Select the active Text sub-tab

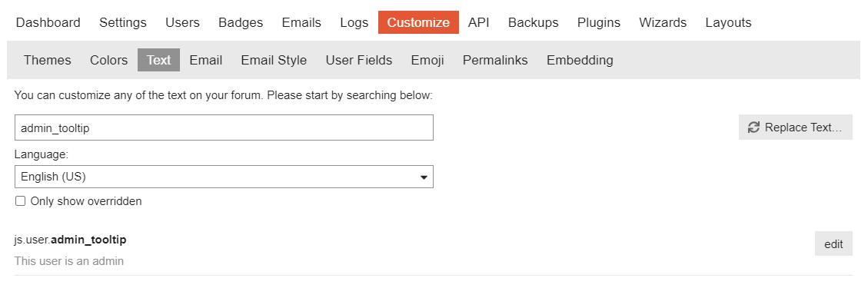click(159, 60)
